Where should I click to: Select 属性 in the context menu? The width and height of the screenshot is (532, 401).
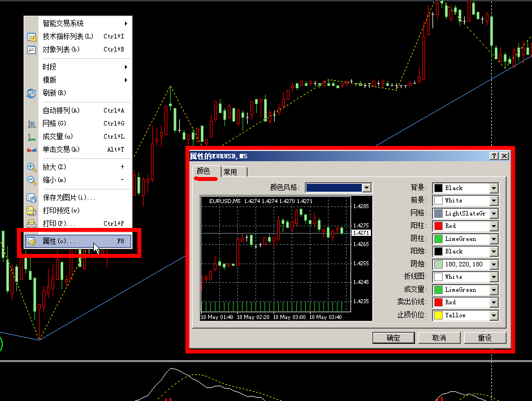(77, 241)
